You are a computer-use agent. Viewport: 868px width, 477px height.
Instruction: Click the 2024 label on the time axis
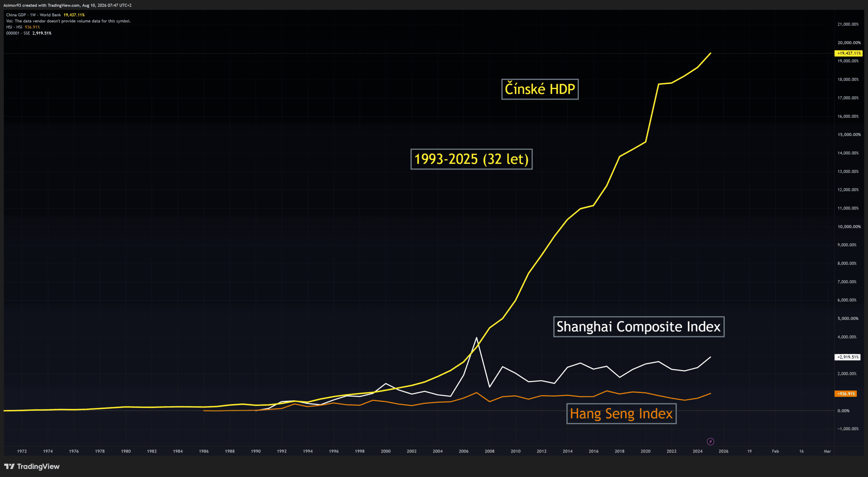point(697,451)
